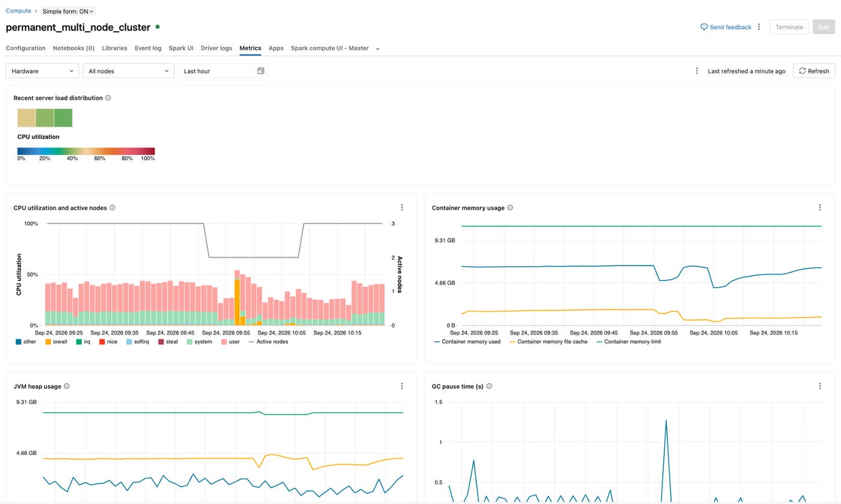Open the Event log tab
The height and width of the screenshot is (504, 841).
click(x=148, y=48)
